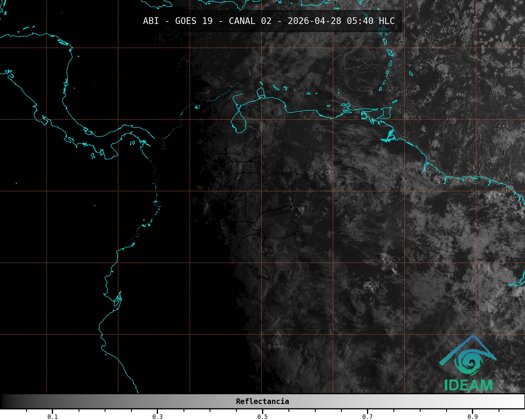Click the Reflectancia colorbar label
The height and width of the screenshot is (420, 525).
[x=262, y=401]
